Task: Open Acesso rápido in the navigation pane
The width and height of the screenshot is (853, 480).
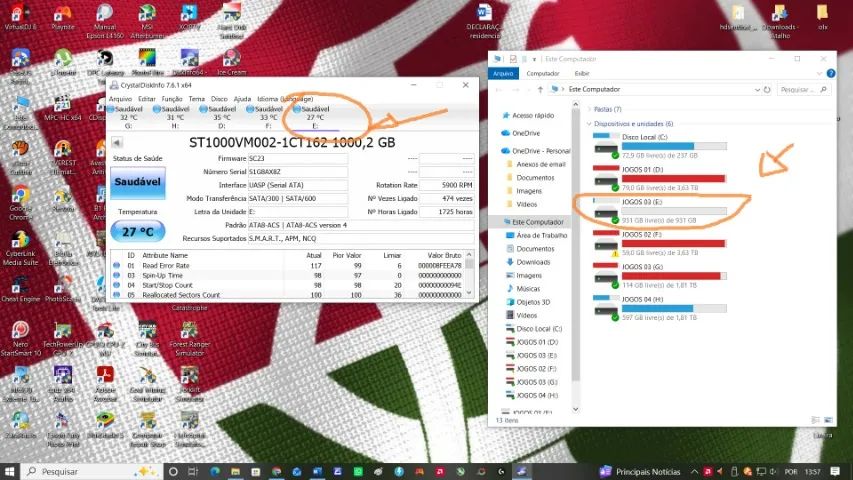Action: click(x=527, y=115)
